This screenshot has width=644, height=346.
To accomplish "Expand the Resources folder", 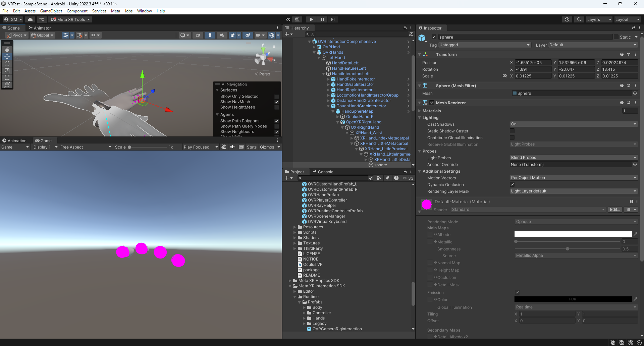I will click(x=295, y=227).
